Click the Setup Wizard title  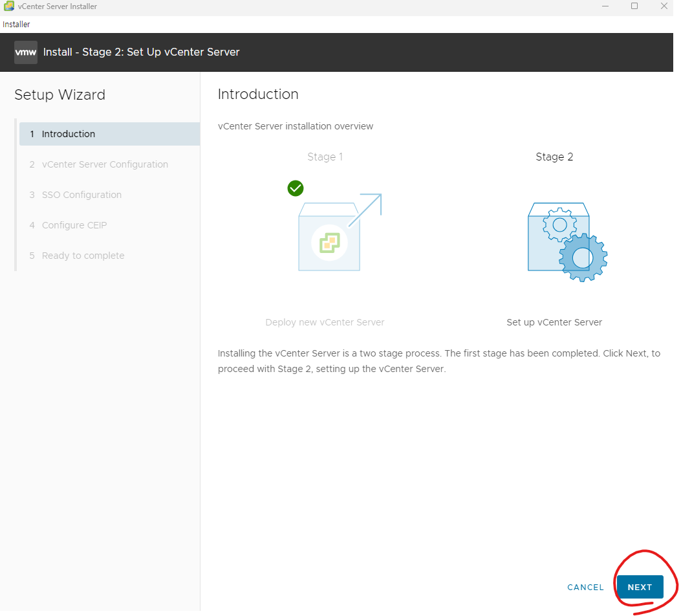coord(60,94)
